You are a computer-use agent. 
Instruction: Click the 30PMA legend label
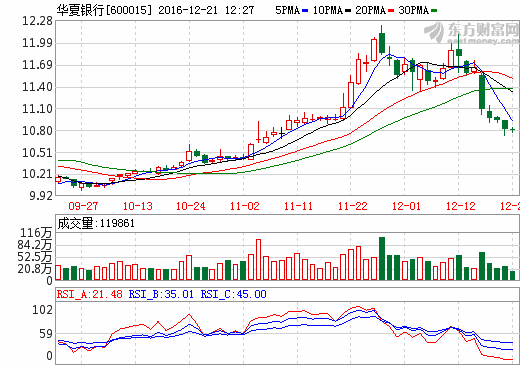413,10
